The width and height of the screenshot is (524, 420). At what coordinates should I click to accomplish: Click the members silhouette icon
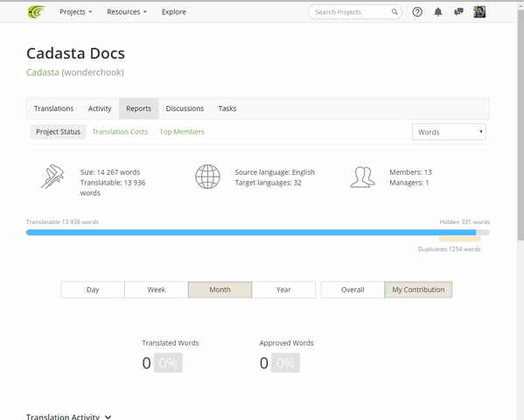point(362,177)
